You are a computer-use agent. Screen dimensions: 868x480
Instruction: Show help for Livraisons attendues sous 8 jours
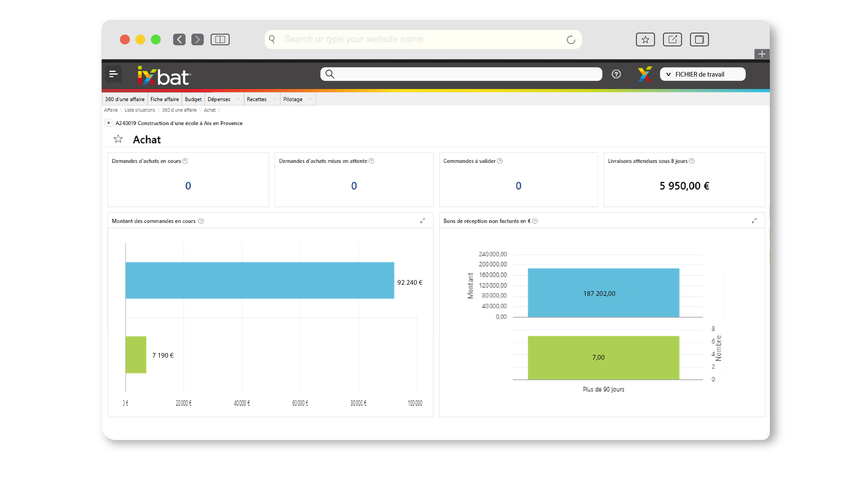click(x=691, y=161)
